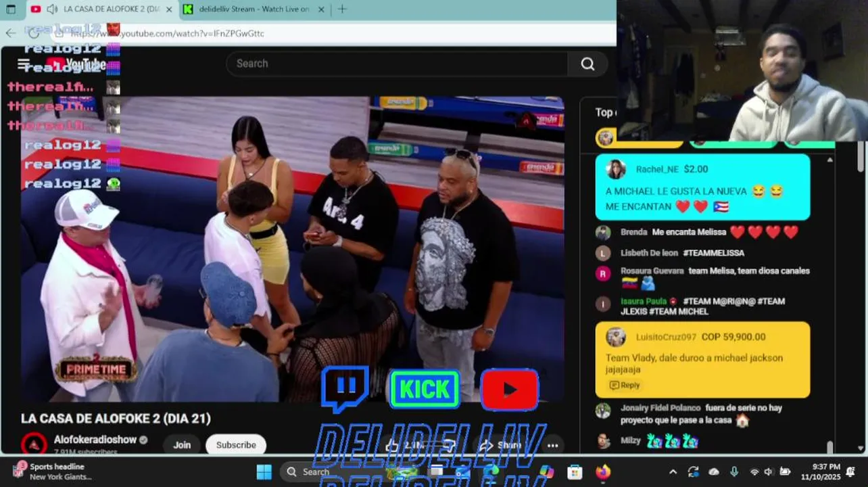Focus the YouTube Search box

(397, 64)
